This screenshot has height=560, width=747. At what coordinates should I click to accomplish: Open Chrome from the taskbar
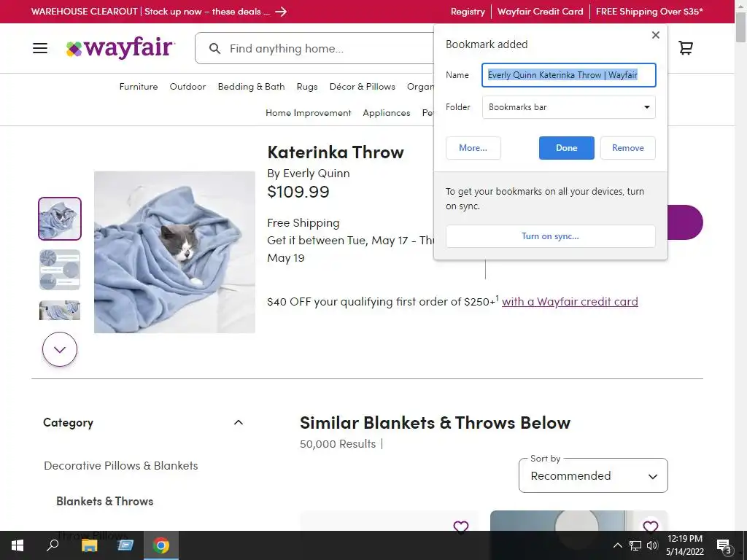[x=161, y=545]
